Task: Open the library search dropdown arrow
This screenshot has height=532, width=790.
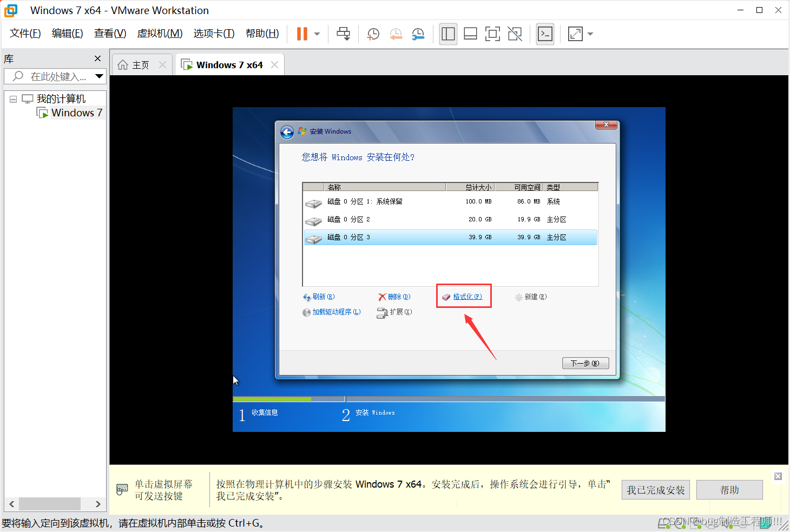Action: [99, 76]
